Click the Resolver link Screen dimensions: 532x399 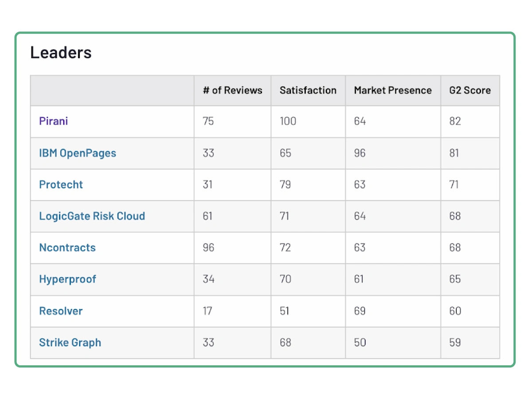pyautogui.click(x=61, y=311)
